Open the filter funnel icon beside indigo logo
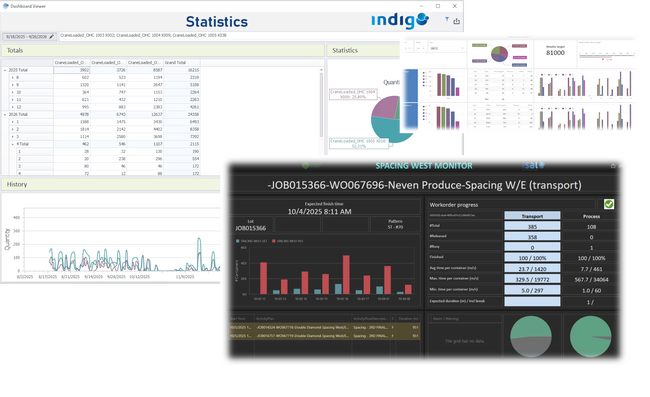 pos(446,19)
